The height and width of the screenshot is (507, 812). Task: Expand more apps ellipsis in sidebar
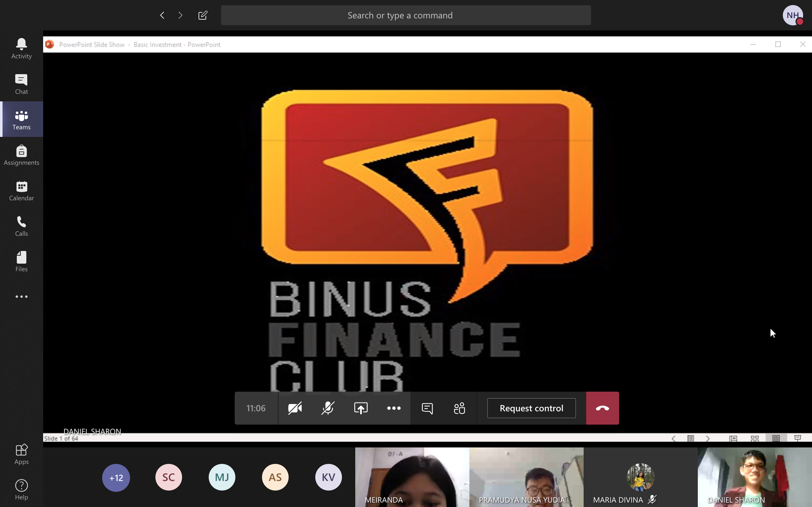pos(22,296)
